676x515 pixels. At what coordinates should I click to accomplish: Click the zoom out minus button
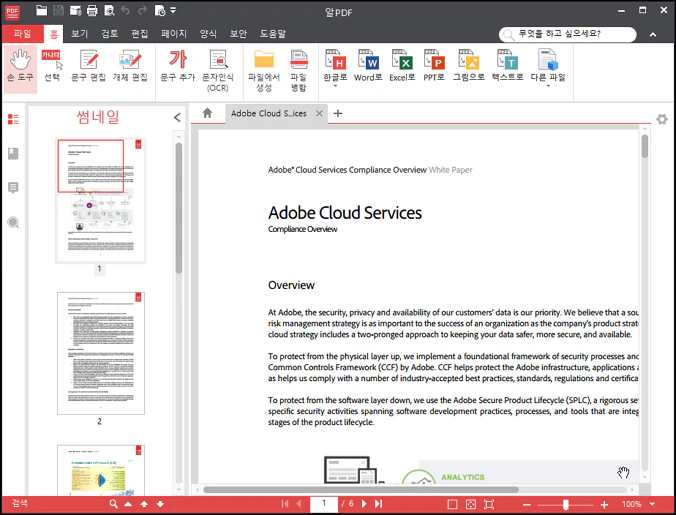pyautogui.click(x=526, y=504)
